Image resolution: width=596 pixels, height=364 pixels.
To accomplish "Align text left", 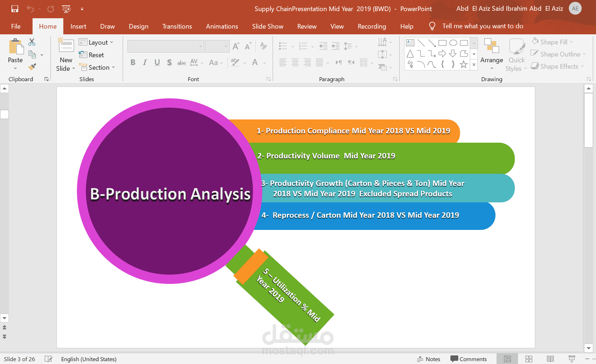I will click(283, 63).
